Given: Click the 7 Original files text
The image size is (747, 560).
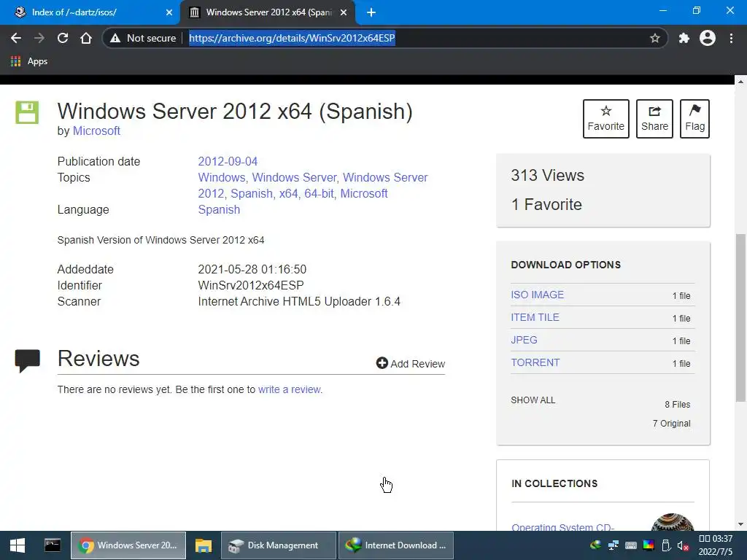Looking at the screenshot, I should coord(671,424).
